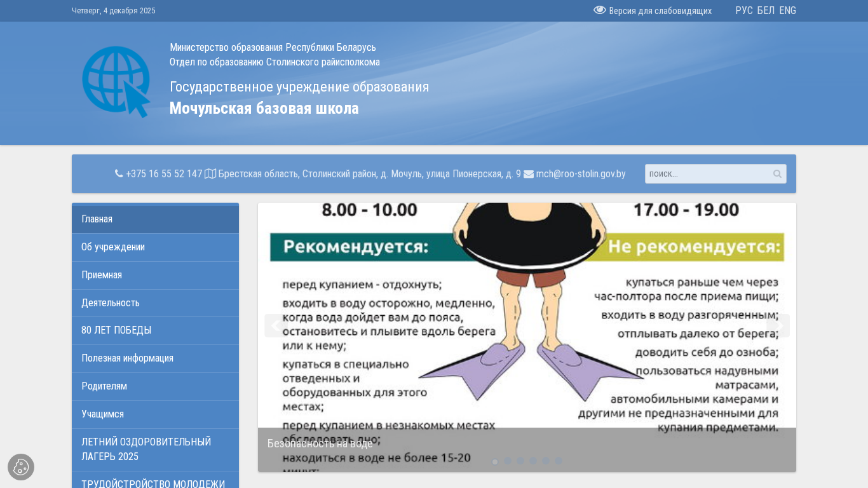Select Деятельность in the sidebar
Screen dimensions: 868x488
tap(155, 303)
